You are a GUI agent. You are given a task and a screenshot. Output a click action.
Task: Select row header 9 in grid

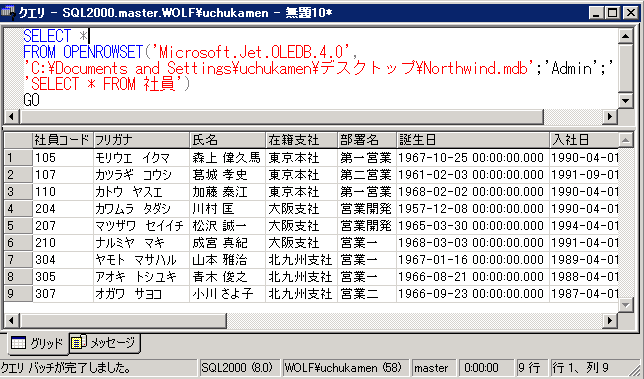(18, 294)
